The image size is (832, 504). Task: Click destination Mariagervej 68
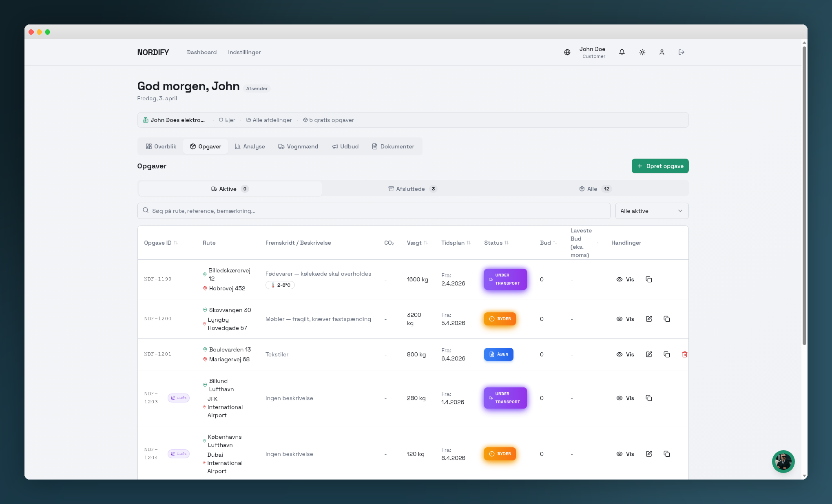click(229, 359)
